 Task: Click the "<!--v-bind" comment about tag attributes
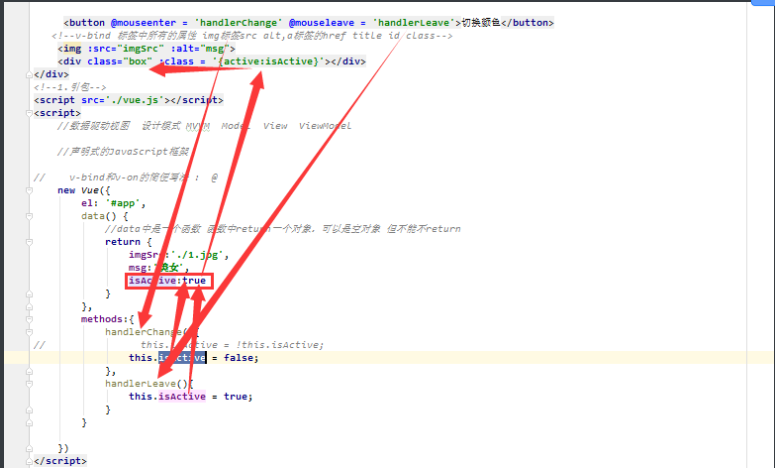[x=252, y=36]
